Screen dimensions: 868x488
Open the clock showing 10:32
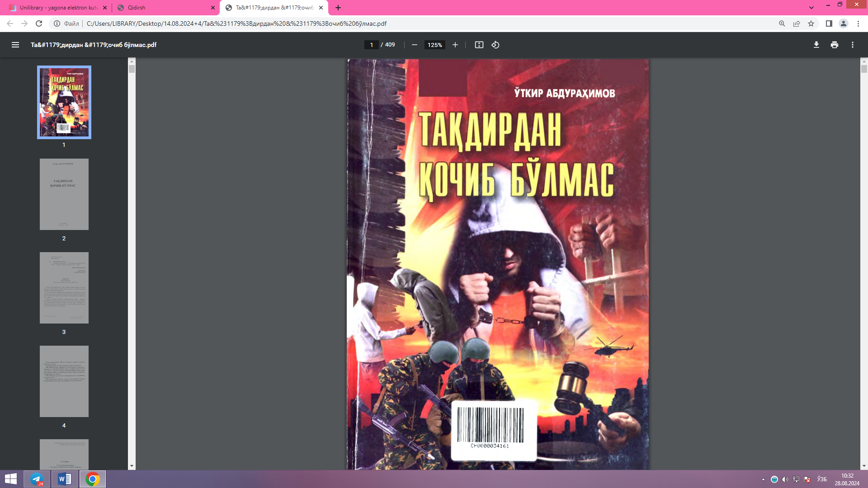tap(847, 479)
